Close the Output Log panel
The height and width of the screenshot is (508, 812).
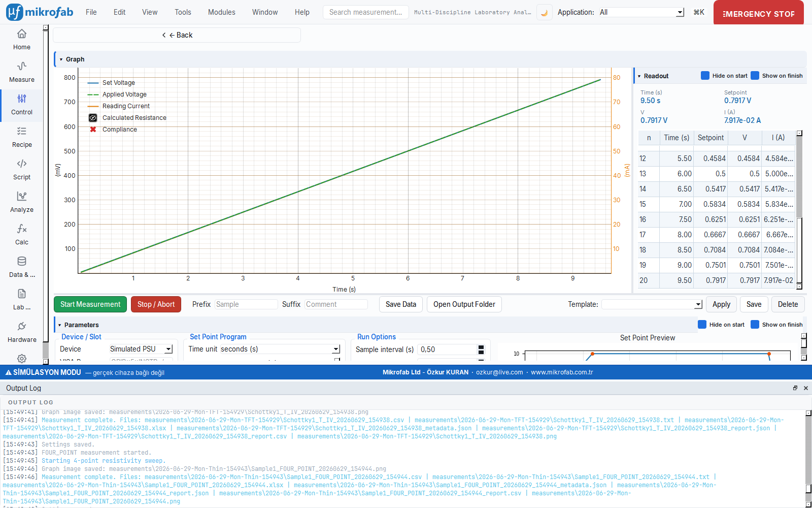(x=805, y=388)
